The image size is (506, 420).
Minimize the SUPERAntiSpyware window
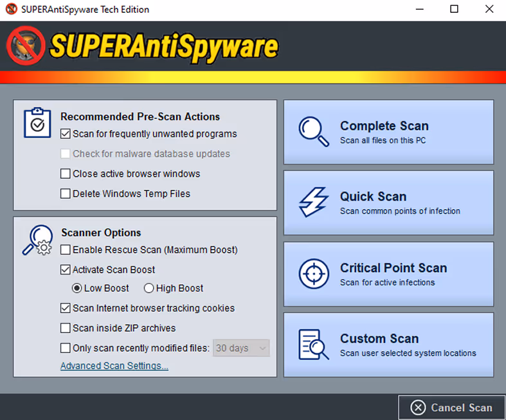coord(419,9)
